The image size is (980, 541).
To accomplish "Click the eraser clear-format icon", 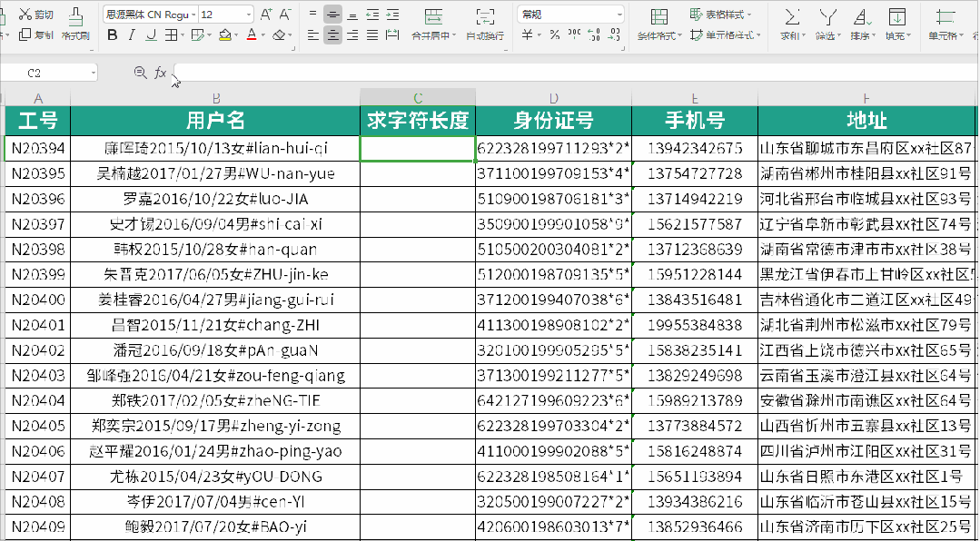I will [x=280, y=35].
